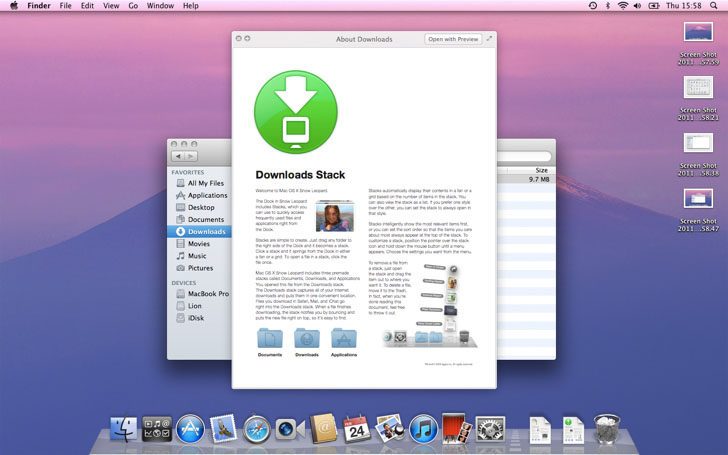Select Movies in Finder sidebar
This screenshot has width=728, height=455.
tap(201, 244)
